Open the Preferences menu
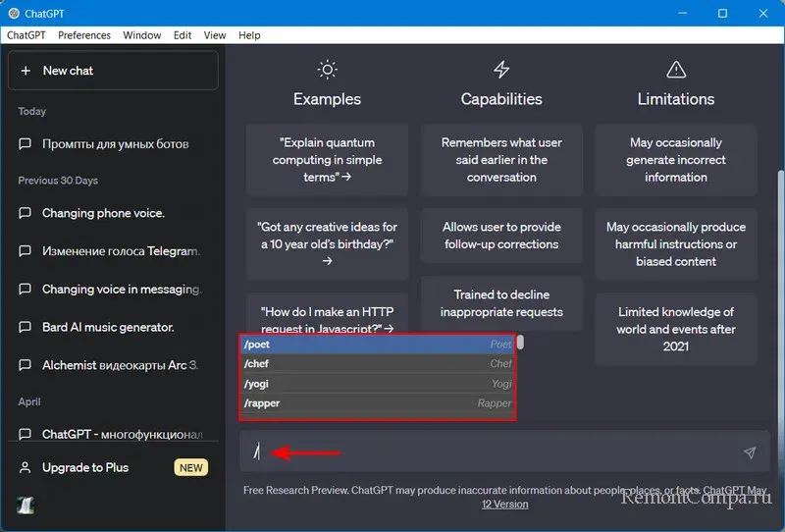 (x=84, y=35)
